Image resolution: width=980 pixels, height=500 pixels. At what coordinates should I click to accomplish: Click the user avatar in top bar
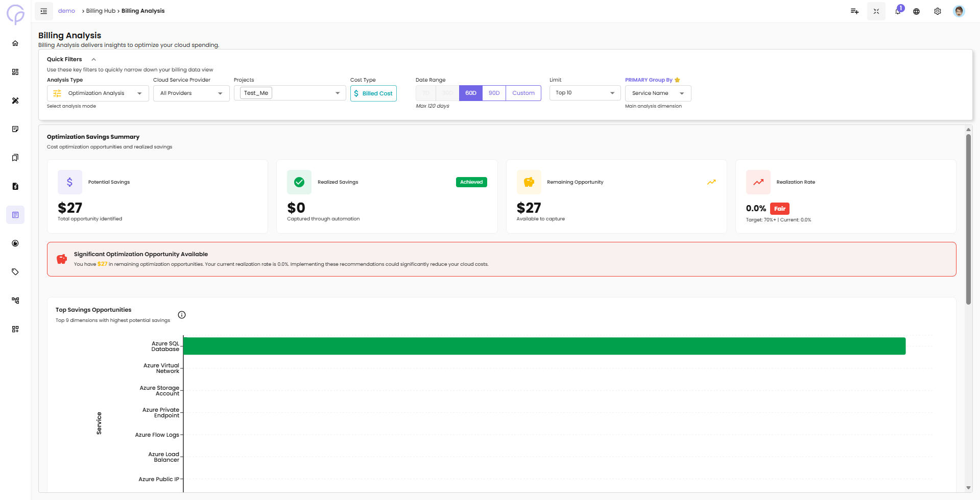959,11
